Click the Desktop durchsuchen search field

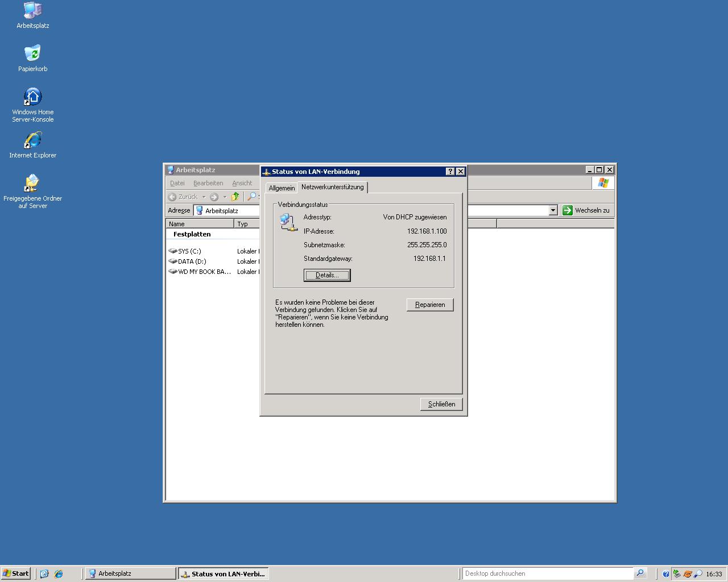coord(546,573)
